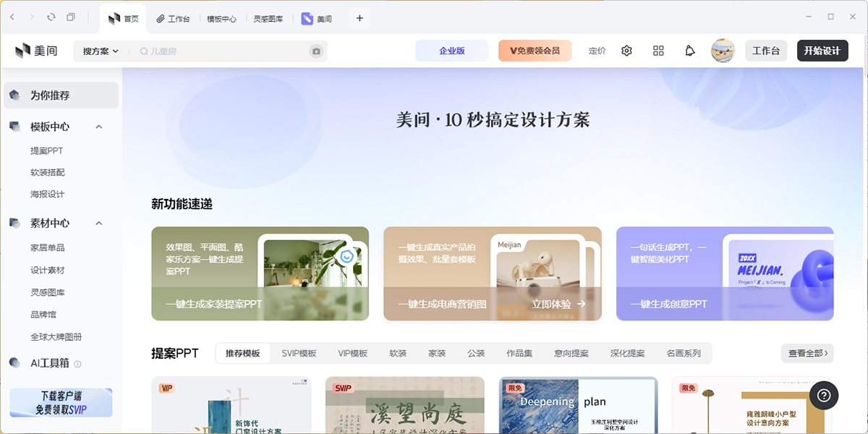
Task: Open settings via the gear icon
Action: click(626, 51)
